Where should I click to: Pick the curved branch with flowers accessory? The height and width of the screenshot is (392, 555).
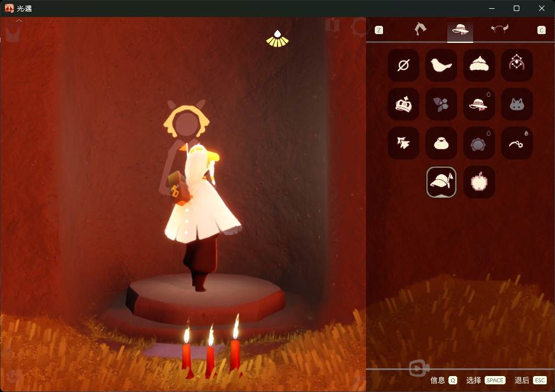click(517, 143)
